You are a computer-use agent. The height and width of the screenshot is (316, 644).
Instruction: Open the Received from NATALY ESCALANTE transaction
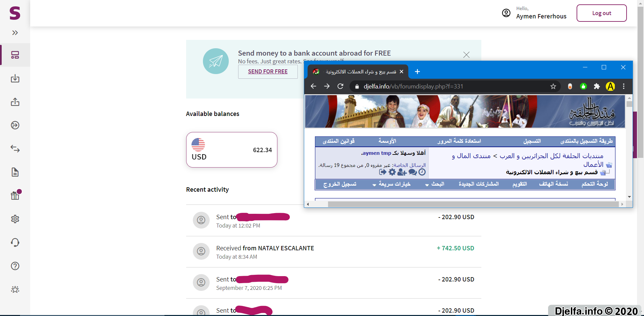tap(334, 252)
